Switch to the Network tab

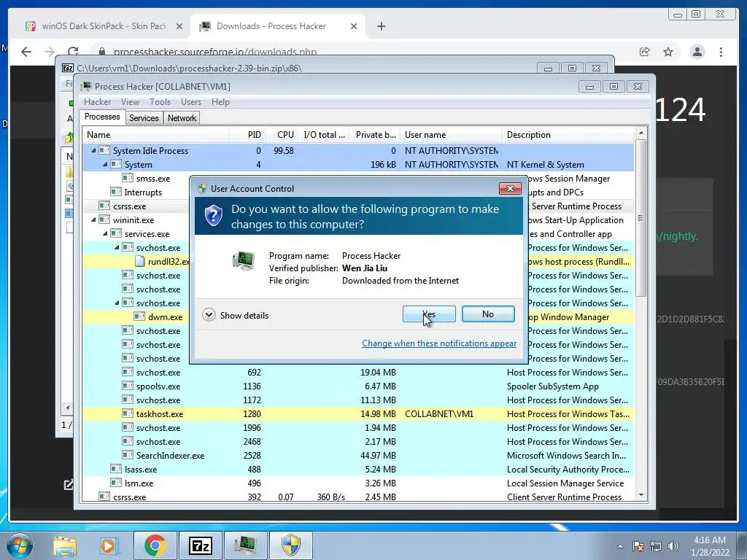pos(182,118)
